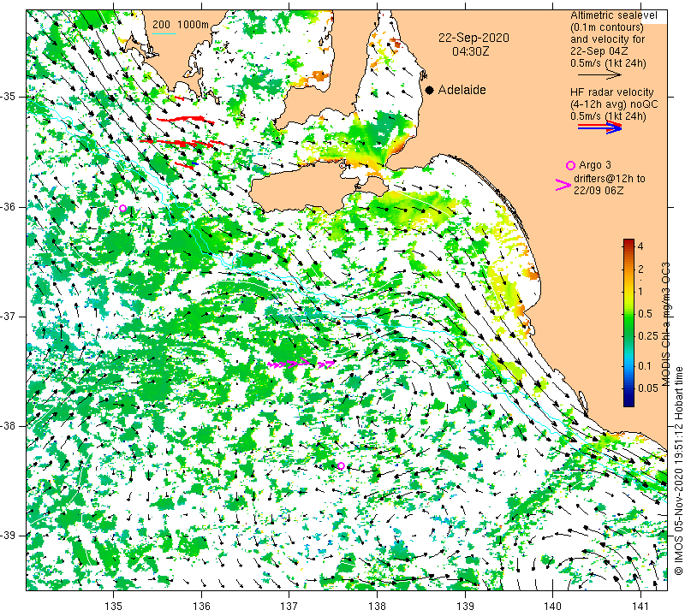Click the '(0.1m contours)' legend line
The height and width of the screenshot is (616, 685).
tap(607, 27)
